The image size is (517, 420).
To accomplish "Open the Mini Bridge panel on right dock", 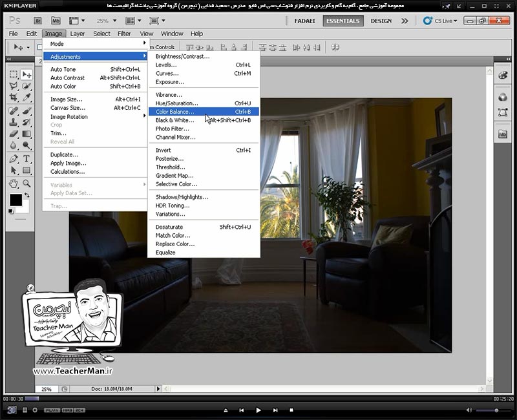I will tap(503, 134).
